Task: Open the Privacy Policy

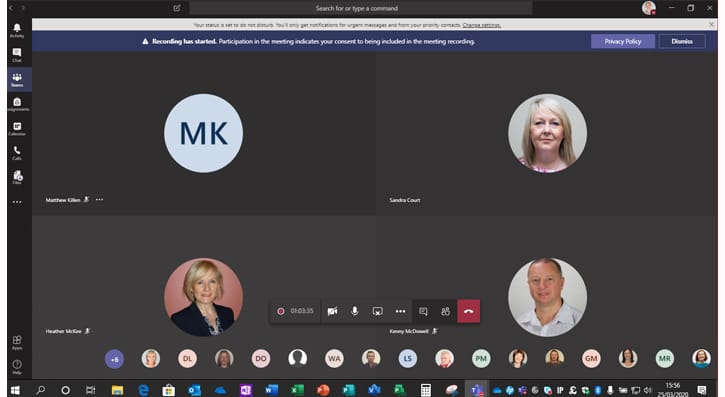Action: 623,42
